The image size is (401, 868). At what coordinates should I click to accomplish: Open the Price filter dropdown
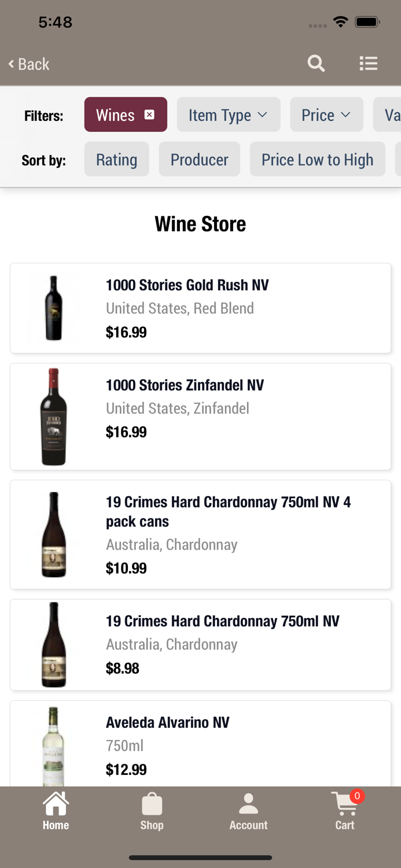pos(326,115)
